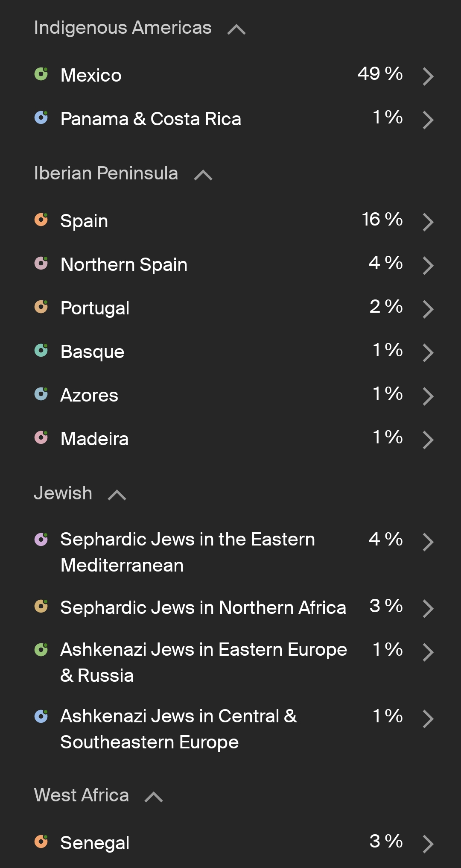The width and height of the screenshot is (461, 868).
Task: Click the 16 % Spain percentage
Action: pos(382,220)
